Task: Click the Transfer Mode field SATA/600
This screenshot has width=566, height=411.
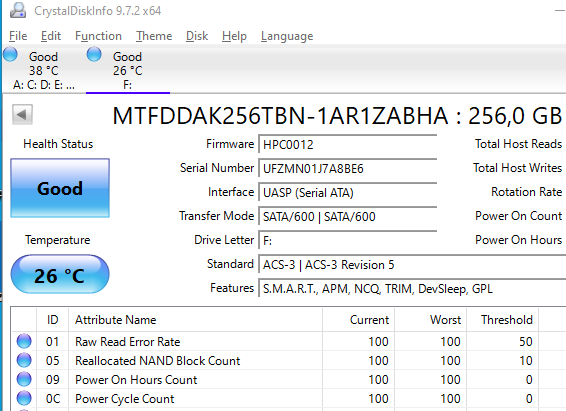Action: tap(348, 217)
